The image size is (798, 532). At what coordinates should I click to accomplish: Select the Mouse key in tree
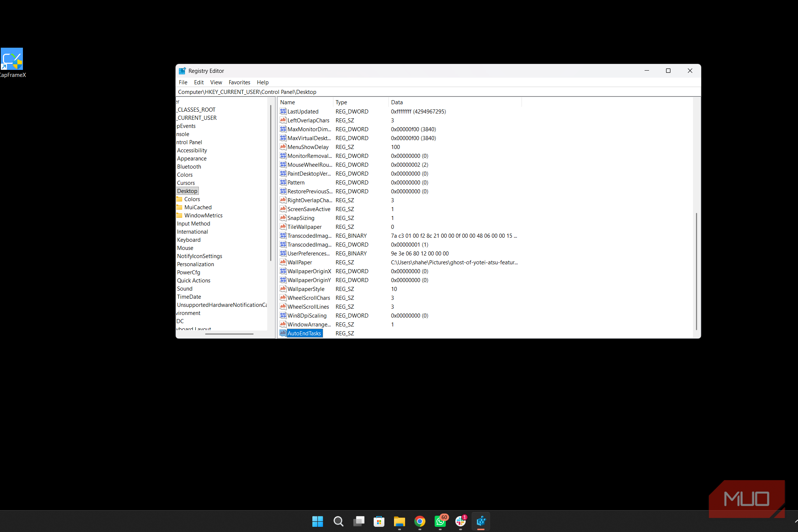coord(185,248)
